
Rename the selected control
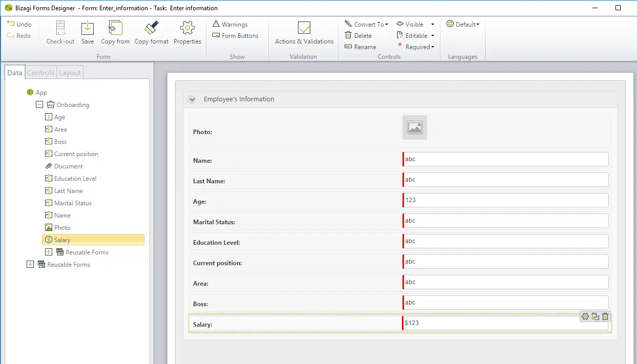coord(360,47)
